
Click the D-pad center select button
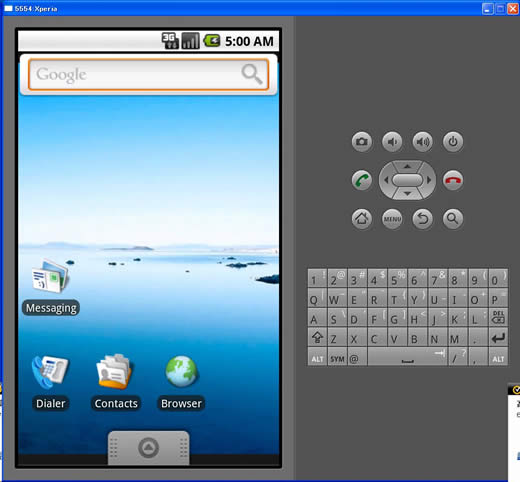[407, 180]
